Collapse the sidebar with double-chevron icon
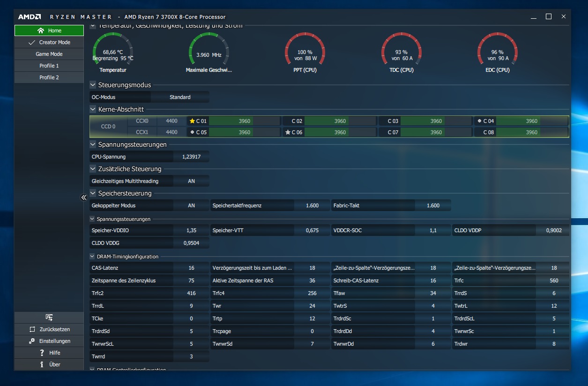Viewport: 588px width, 386px height. tap(84, 197)
